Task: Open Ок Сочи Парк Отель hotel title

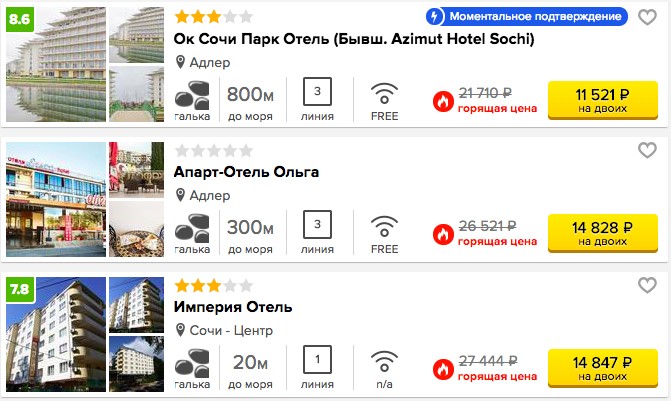Action: [x=354, y=39]
